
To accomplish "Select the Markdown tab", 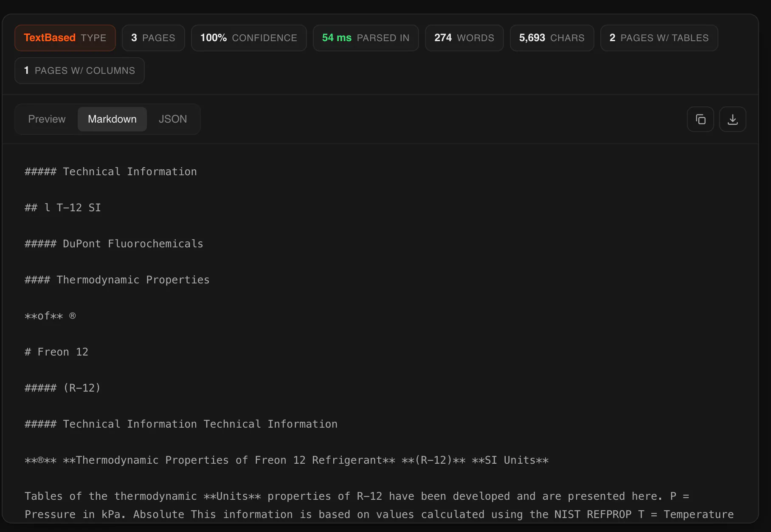I will tap(112, 119).
